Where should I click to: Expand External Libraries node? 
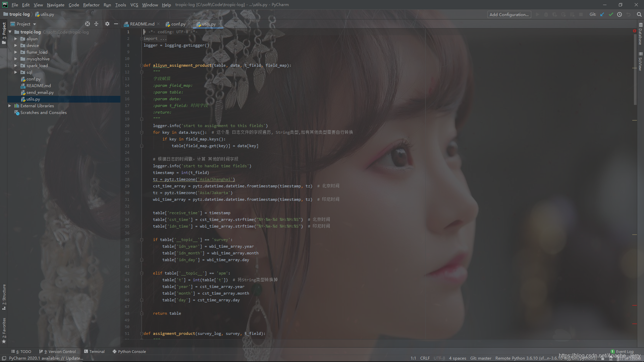[x=10, y=106]
